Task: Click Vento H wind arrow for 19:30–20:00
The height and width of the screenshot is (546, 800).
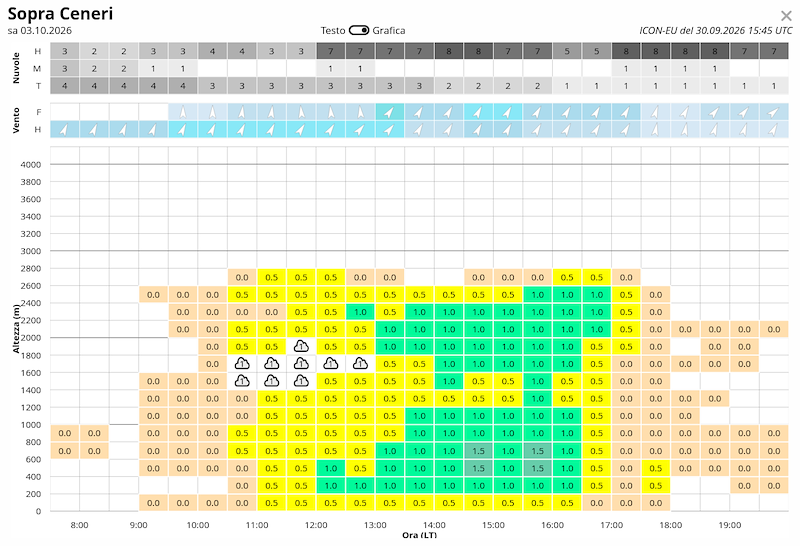Action: tap(774, 130)
